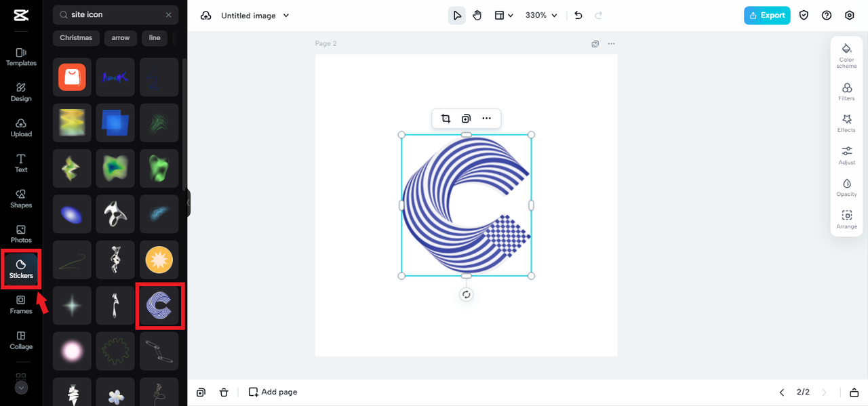
Task: Open the Upload panel
Action: (21, 127)
